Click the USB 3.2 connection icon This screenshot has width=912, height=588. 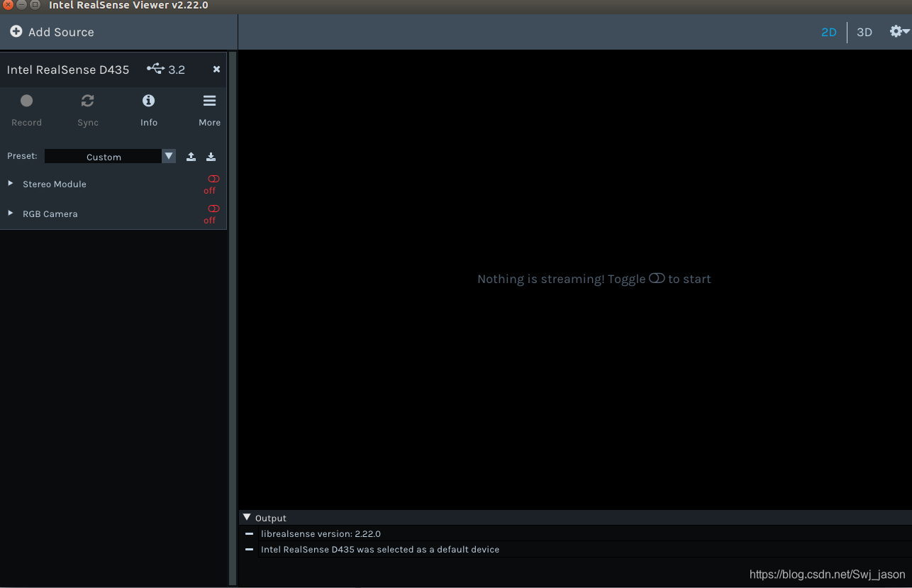tap(156, 69)
